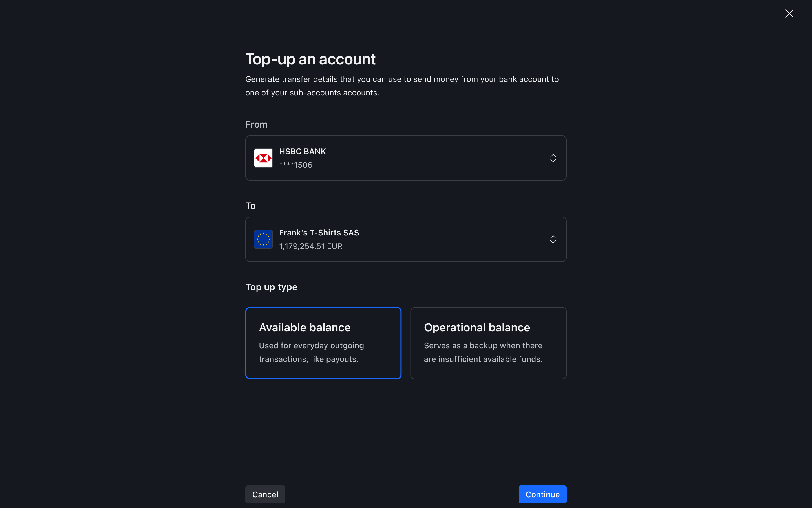Click the From field label
The width and height of the screenshot is (812, 508).
tap(256, 125)
